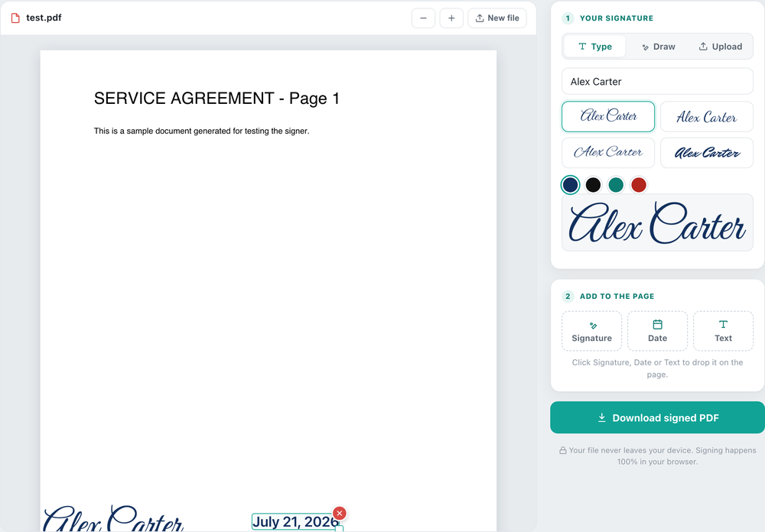Select the bold brush signature style
Viewport: 765px width, 532px height.
706,153
